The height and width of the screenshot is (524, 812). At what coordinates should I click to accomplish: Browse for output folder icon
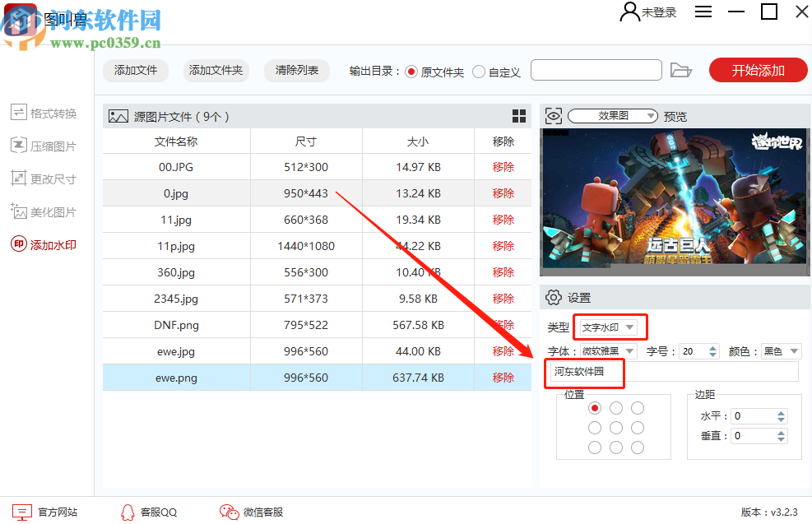(681, 70)
